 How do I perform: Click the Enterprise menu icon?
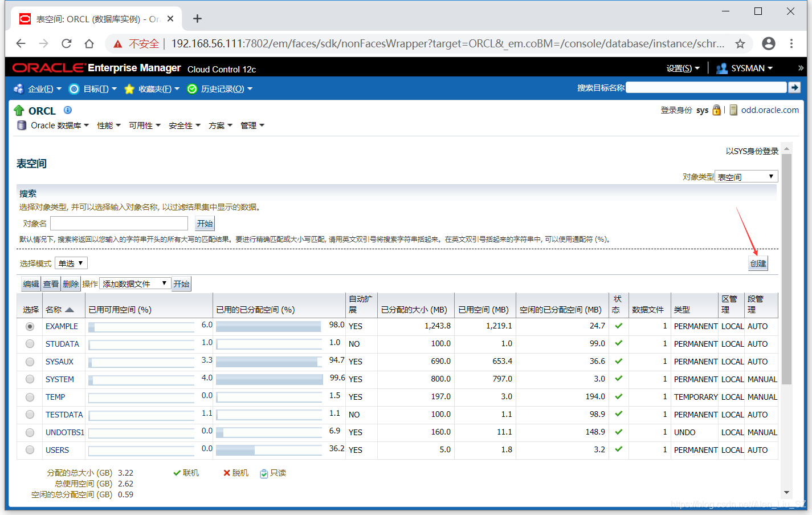coord(19,89)
